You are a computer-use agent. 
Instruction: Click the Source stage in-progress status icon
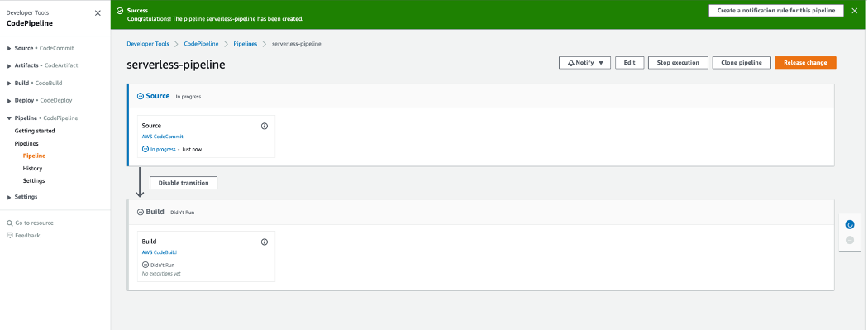click(140, 96)
